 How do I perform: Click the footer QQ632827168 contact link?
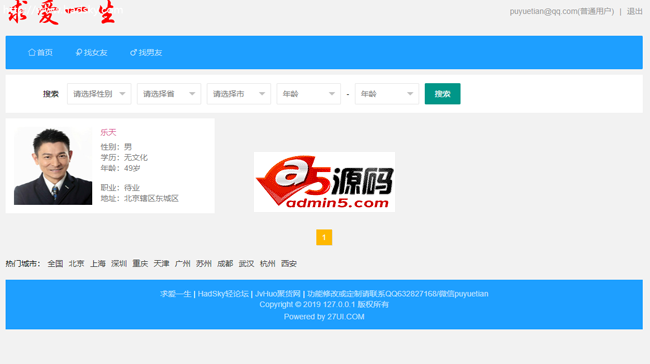point(398,294)
